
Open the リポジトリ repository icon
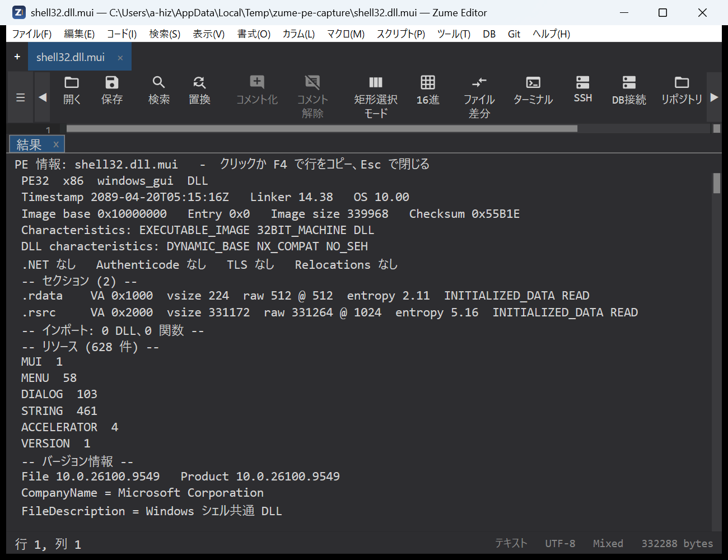[682, 90]
